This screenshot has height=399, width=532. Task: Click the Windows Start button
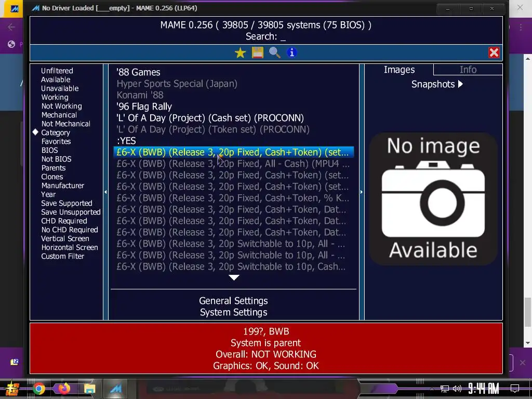12,389
